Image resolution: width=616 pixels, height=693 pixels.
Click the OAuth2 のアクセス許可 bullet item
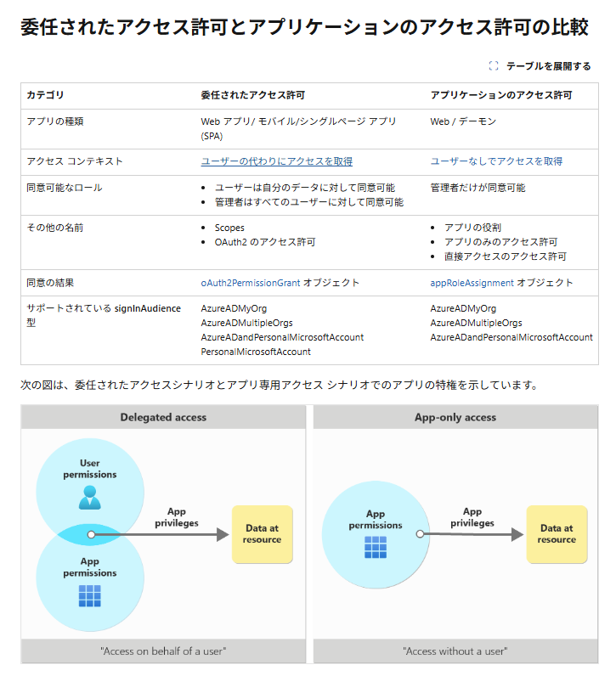[x=265, y=242]
